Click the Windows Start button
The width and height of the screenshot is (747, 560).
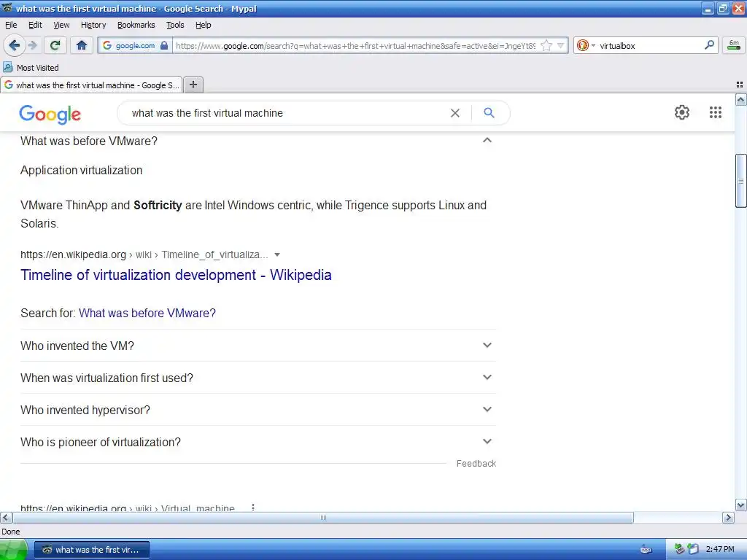pos(13,550)
